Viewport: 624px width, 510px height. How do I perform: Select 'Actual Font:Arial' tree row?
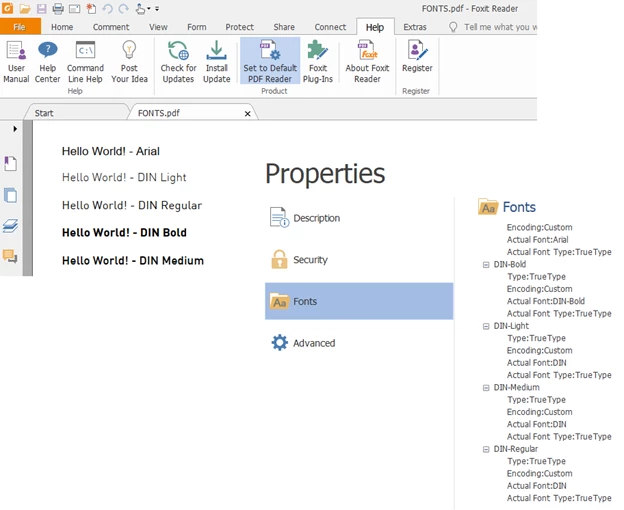click(537, 240)
